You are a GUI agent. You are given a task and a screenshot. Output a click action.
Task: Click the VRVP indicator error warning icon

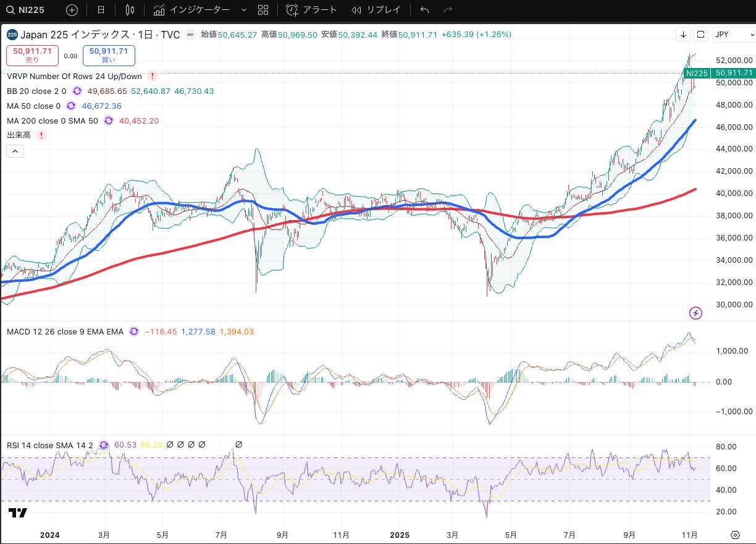(153, 77)
